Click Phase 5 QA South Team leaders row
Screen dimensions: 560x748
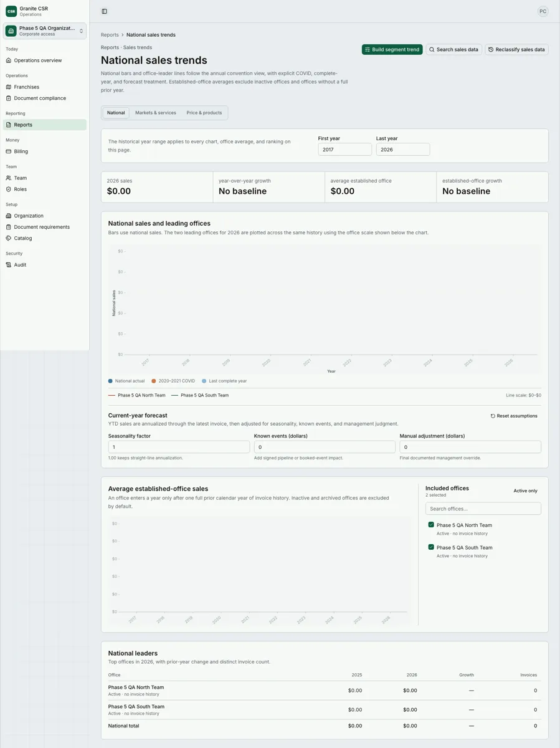[x=325, y=710]
